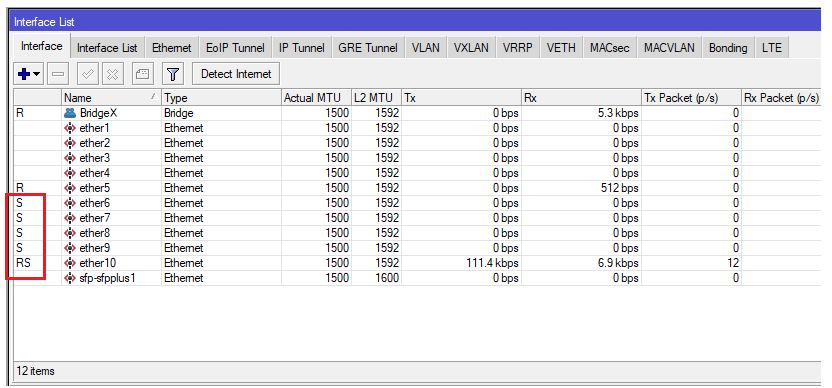
Task: Switch to the VXLAN tab
Action: coord(471,48)
